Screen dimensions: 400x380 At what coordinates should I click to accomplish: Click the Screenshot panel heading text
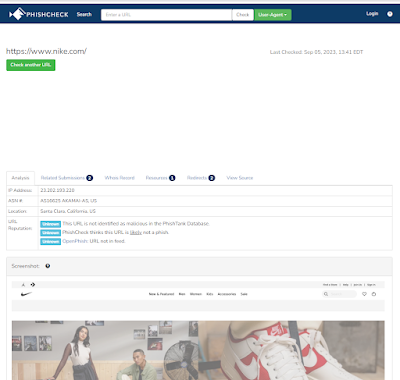tap(25, 266)
